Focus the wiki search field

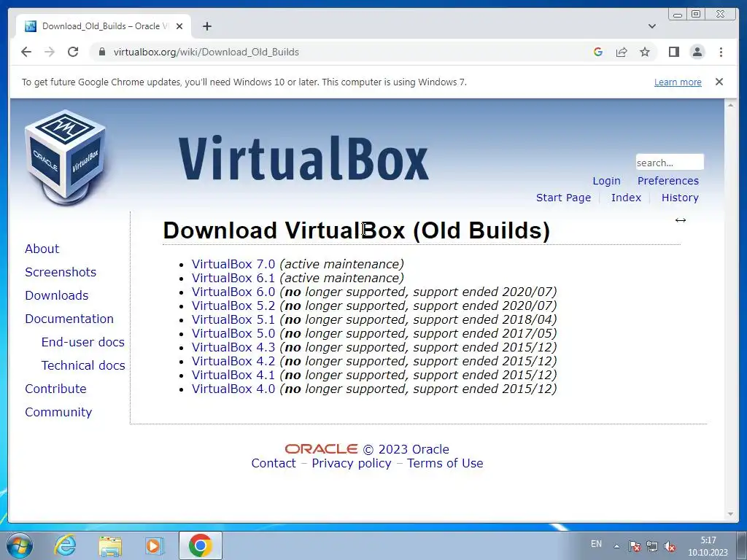pos(670,163)
